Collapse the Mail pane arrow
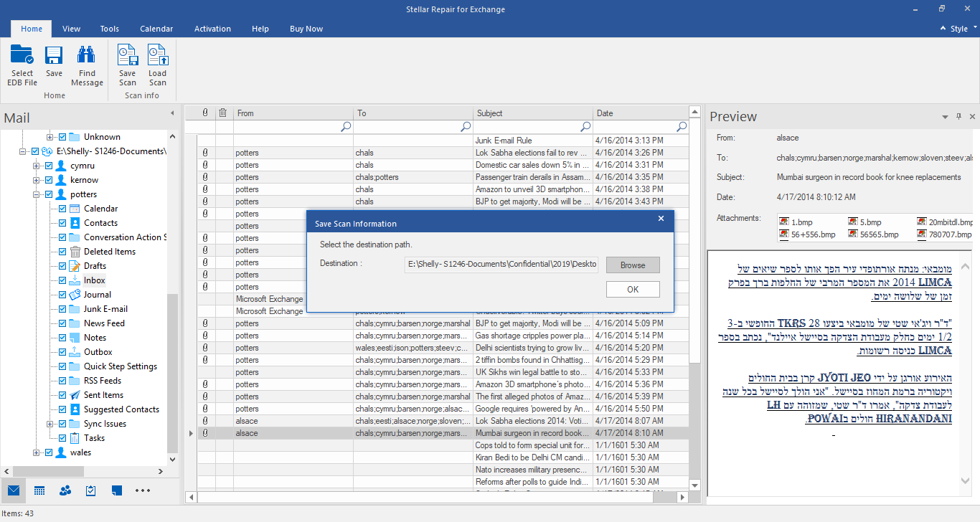 [172, 113]
